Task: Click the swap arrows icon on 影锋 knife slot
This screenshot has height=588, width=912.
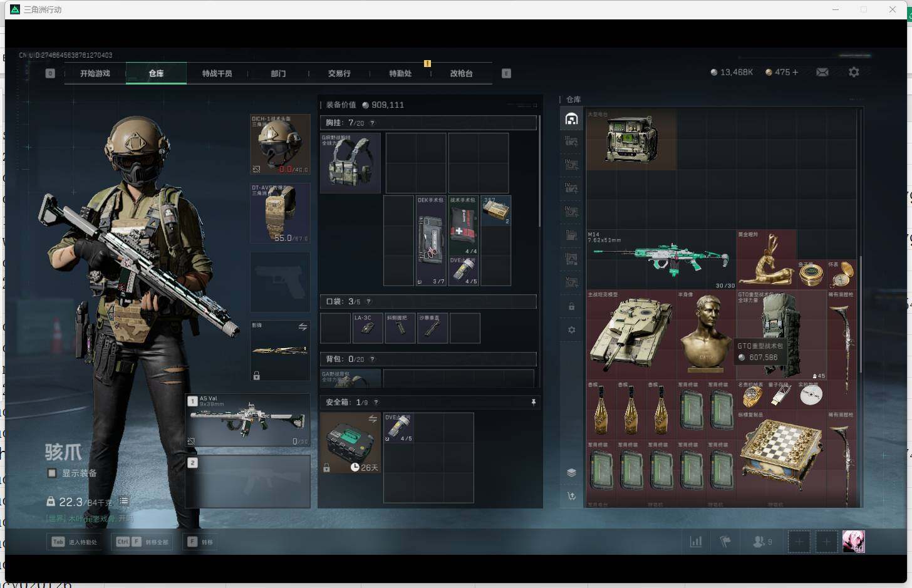Action: pyautogui.click(x=303, y=327)
